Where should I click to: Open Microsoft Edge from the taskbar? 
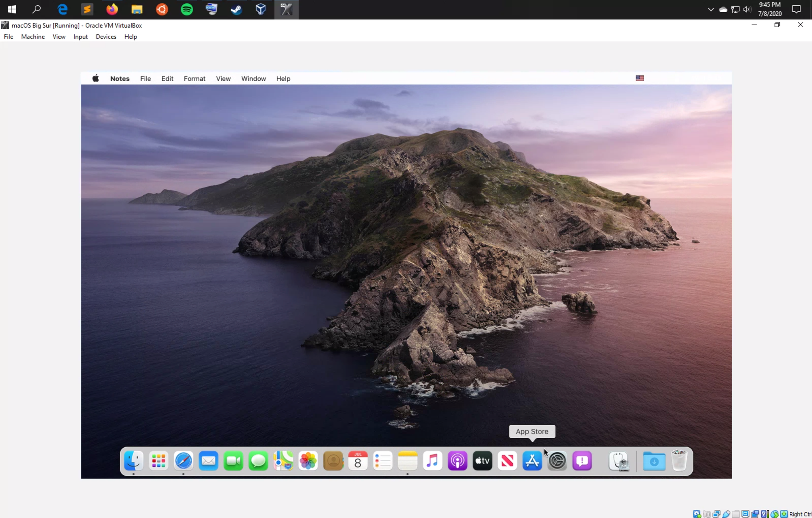pos(62,9)
